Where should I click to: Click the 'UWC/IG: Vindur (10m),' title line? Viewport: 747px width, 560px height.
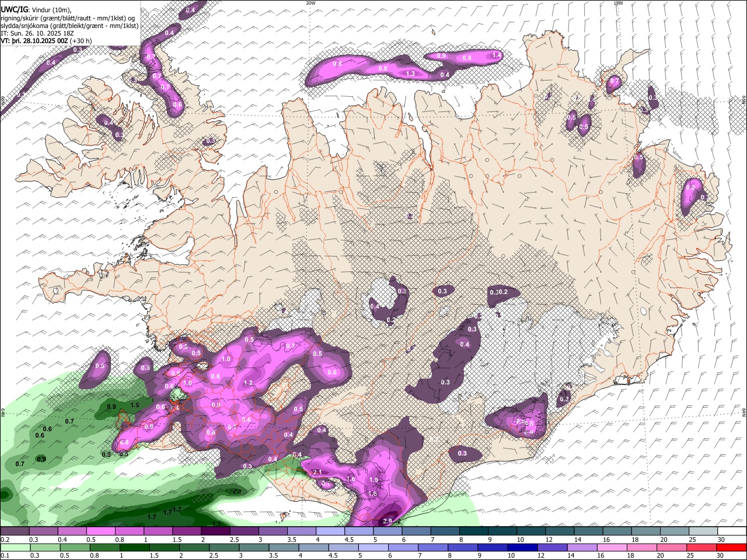36,9
